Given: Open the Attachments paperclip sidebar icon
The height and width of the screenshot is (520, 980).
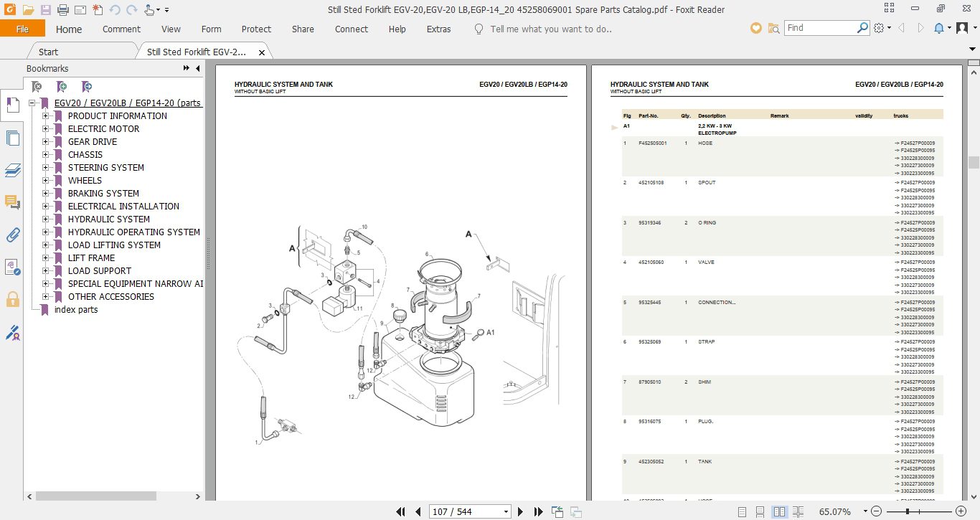Looking at the screenshot, I should (11, 235).
